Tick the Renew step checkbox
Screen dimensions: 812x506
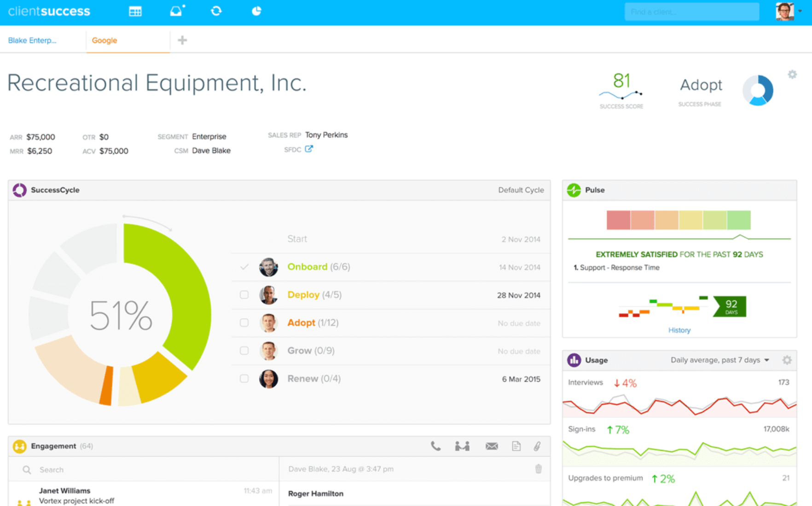[x=244, y=379]
